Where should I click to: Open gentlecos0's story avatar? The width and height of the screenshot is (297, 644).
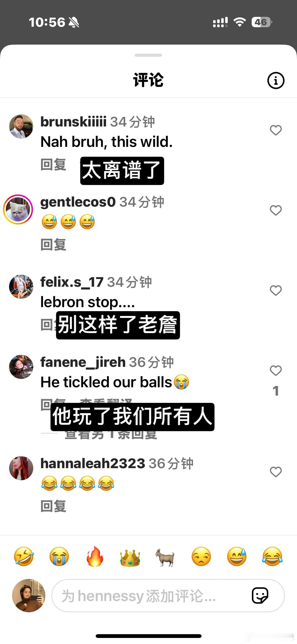[x=18, y=209]
